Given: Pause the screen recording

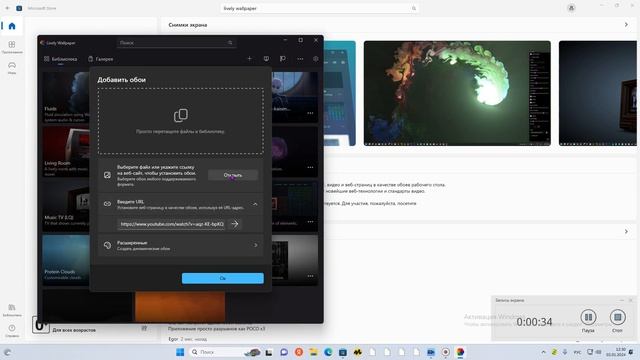Looking at the screenshot, I should point(588,317).
